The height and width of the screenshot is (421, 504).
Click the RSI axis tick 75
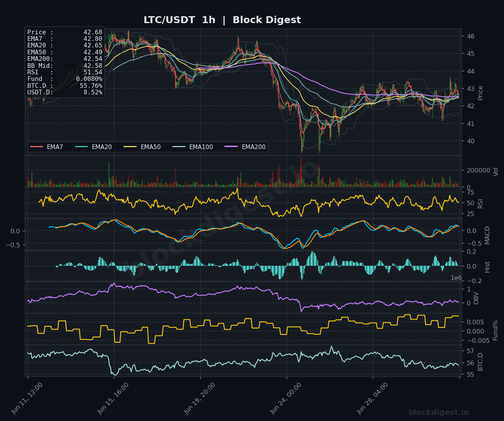point(471,192)
